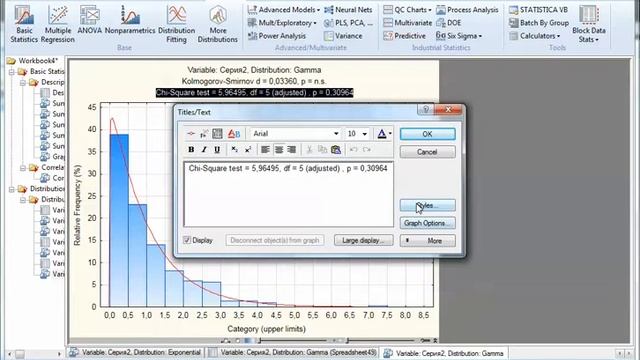Viewport: 640px width, 360px height.
Task: Select the Workbook4 root node
Action: 32,61
